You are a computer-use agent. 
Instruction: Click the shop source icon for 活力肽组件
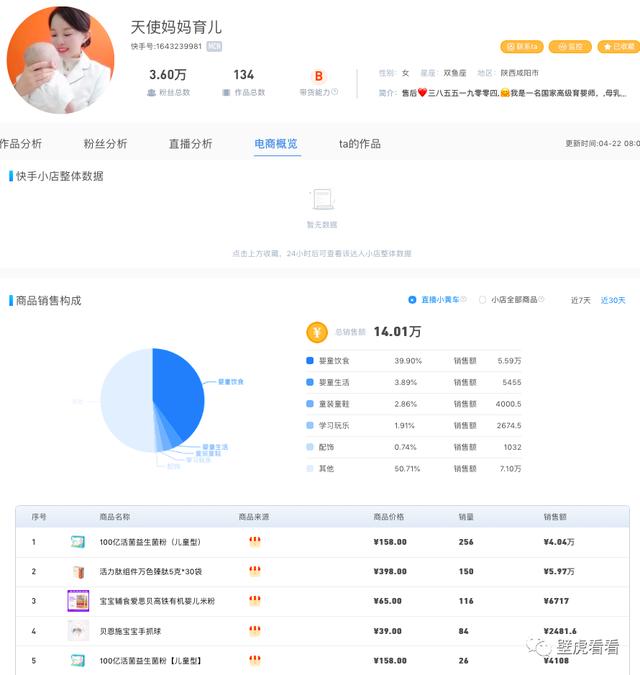click(255, 571)
